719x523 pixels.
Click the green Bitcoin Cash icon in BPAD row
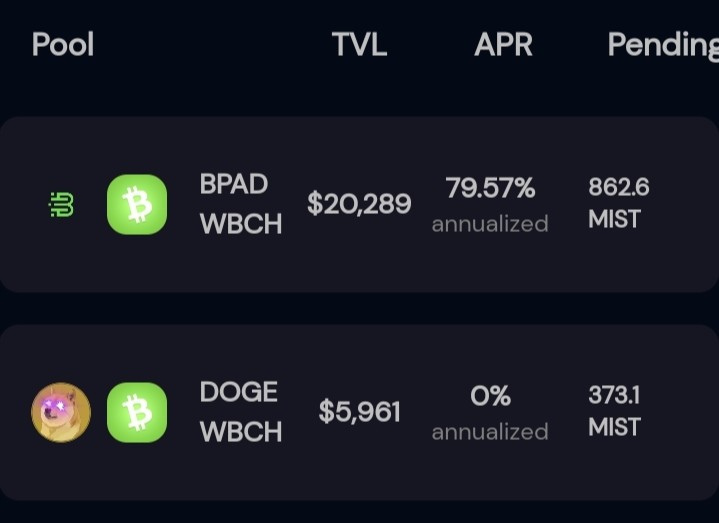coord(137,204)
